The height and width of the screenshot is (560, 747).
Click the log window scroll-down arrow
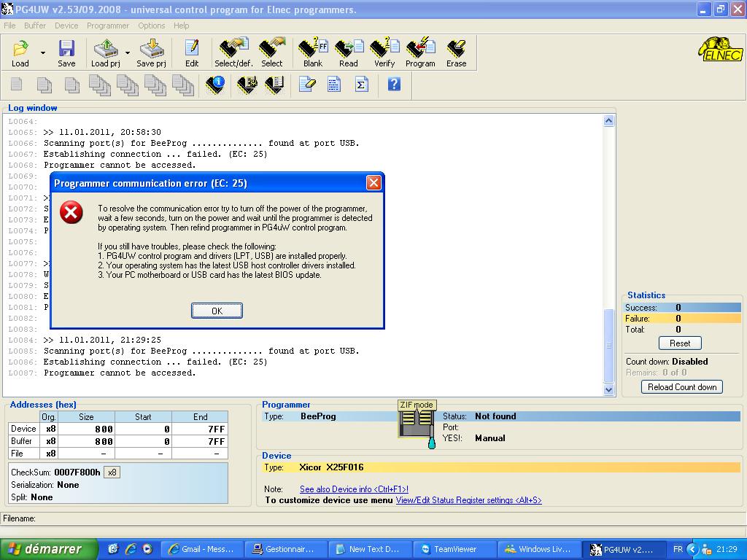pos(608,389)
